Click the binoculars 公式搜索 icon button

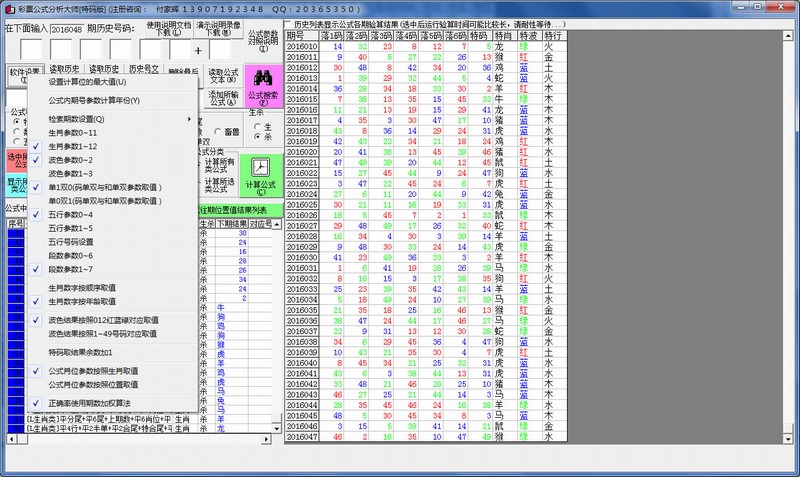[263, 85]
